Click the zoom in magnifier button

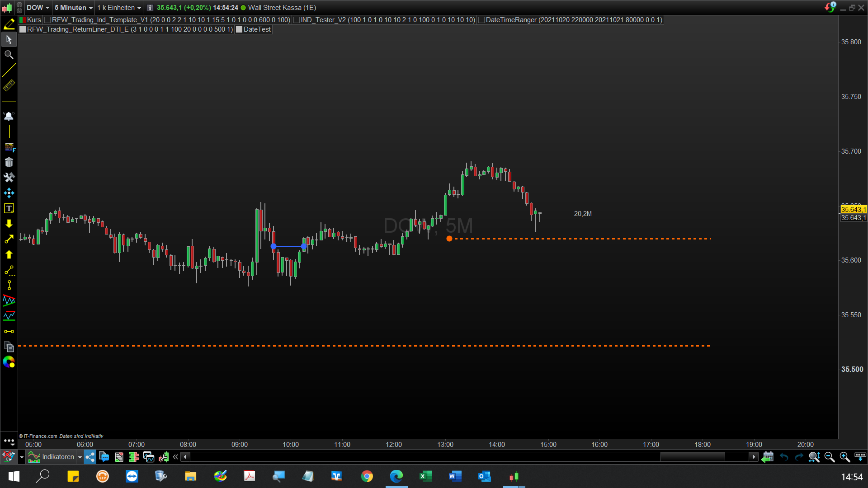[x=844, y=457]
